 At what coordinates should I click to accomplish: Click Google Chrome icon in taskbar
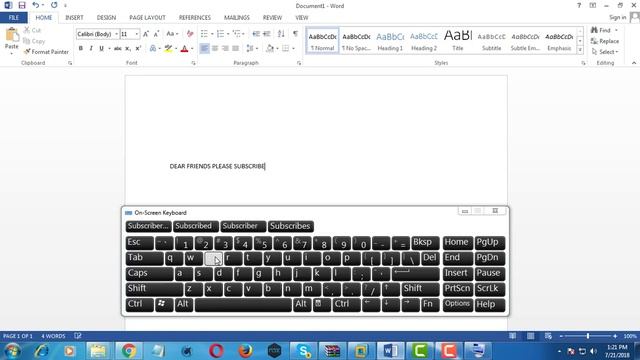(129, 351)
